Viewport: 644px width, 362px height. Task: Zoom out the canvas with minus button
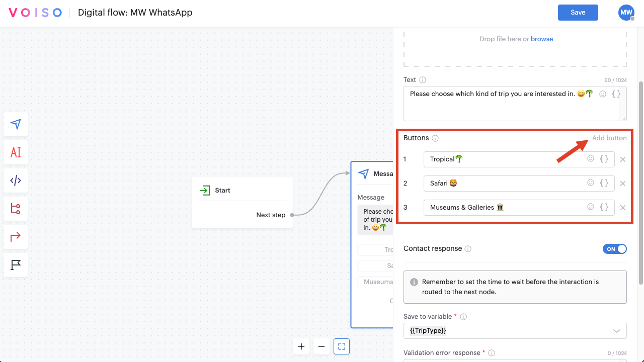coord(321,346)
